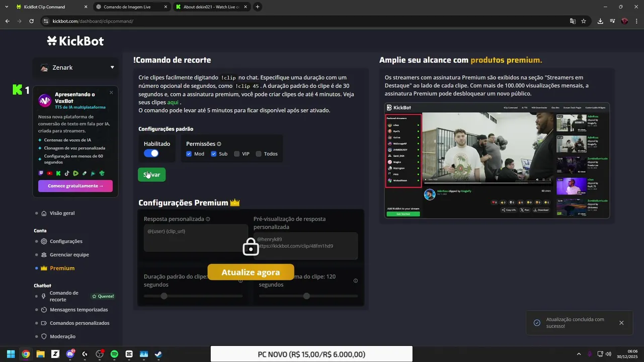Dismiss the success notification toast
The height and width of the screenshot is (362, 644).
621,323
